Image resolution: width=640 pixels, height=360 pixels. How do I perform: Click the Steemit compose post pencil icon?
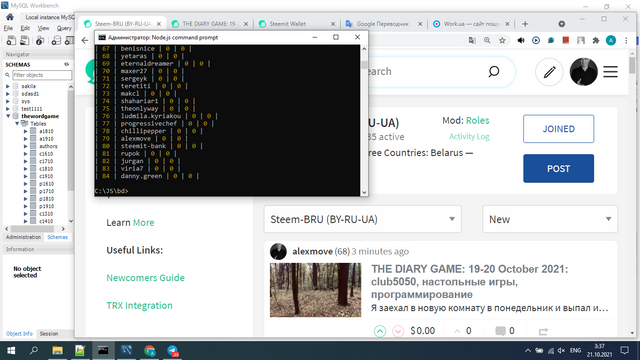point(549,72)
